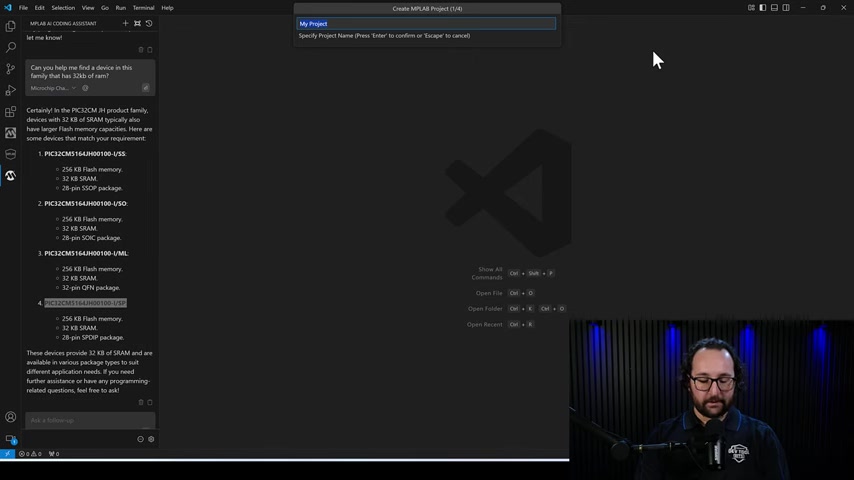Open the Edit menu
This screenshot has width=854, height=480.
(40, 8)
